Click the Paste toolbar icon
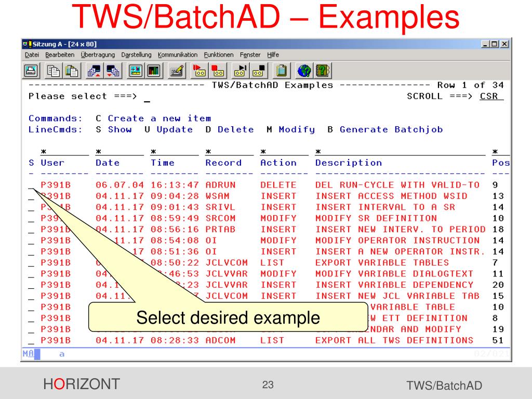The height and width of the screenshot is (399, 532). pyautogui.click(x=72, y=71)
